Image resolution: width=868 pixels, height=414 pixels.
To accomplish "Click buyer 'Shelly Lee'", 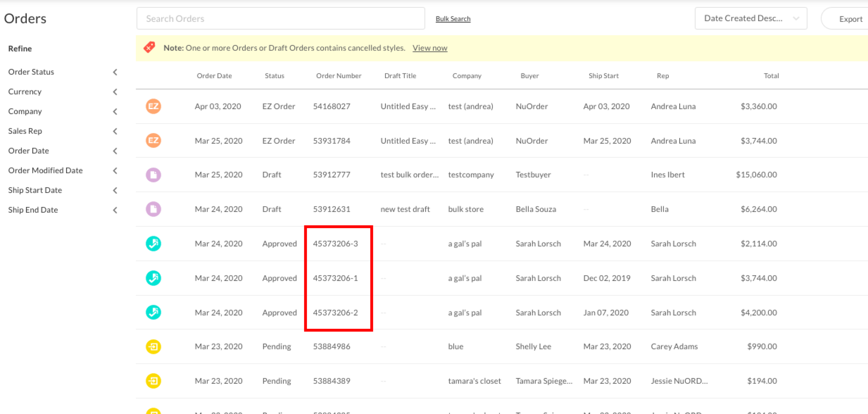I will coord(533,347).
